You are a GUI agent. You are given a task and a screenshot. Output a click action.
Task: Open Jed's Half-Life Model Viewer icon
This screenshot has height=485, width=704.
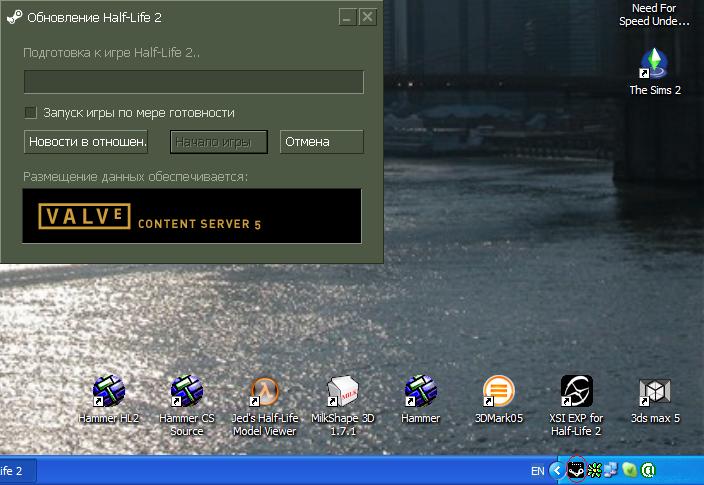tap(264, 405)
